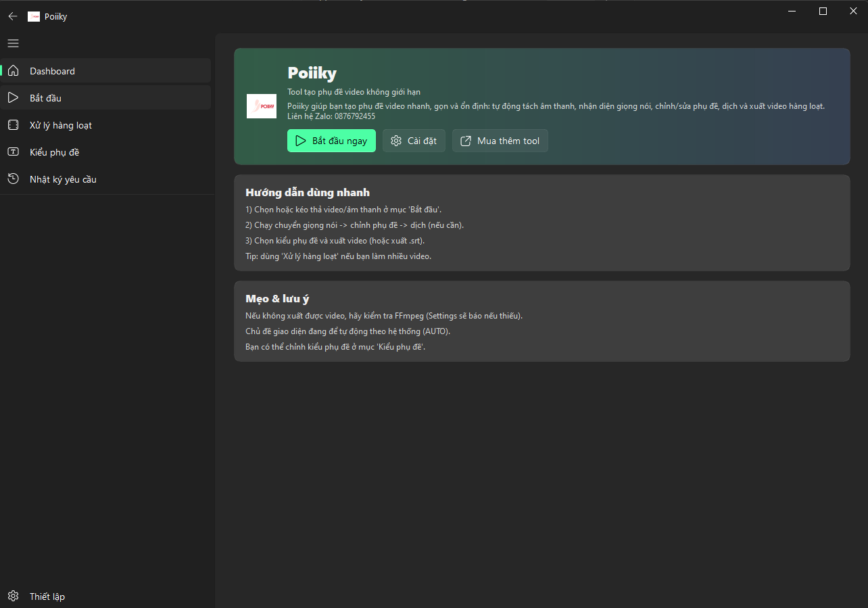868x608 pixels.
Task: Open Cài đặt from the banner
Action: click(414, 141)
